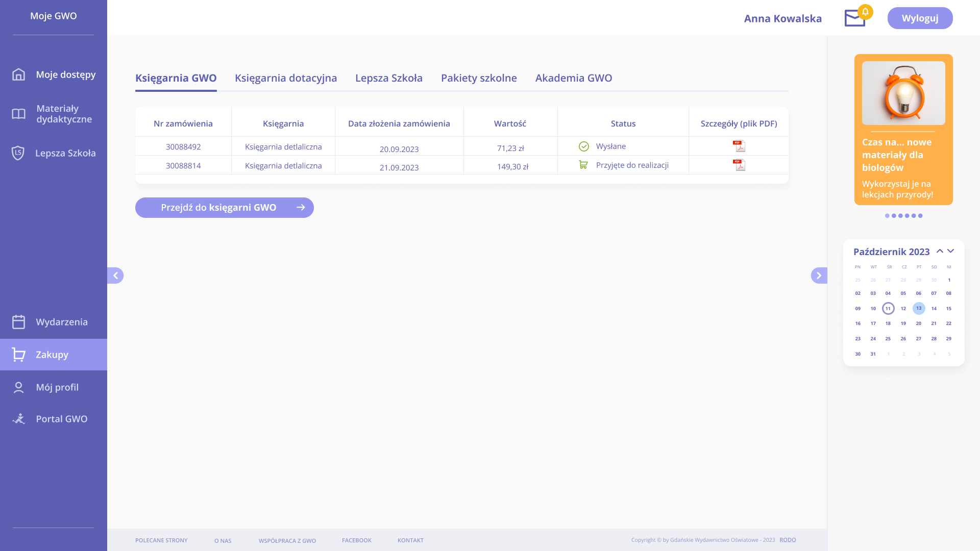The width and height of the screenshot is (980, 551).
Task: Click the Szczegóły (plik PDF) column header
Action: point(739,123)
